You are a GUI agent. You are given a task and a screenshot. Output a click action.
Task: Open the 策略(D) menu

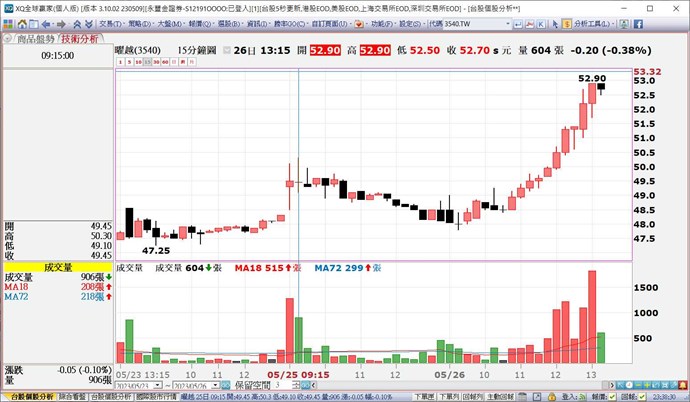tap(139, 24)
